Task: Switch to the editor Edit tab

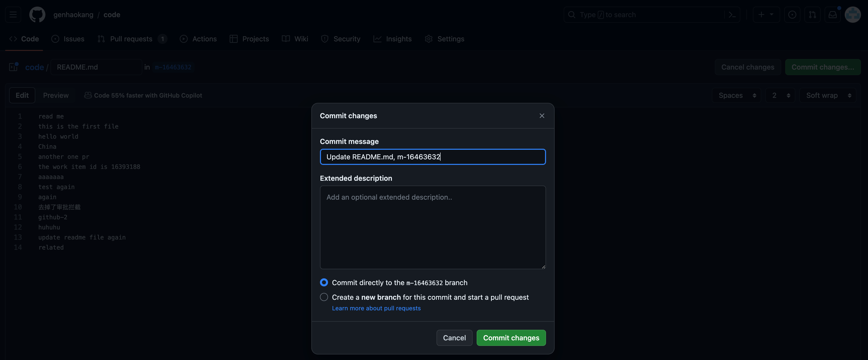Action: [x=22, y=95]
